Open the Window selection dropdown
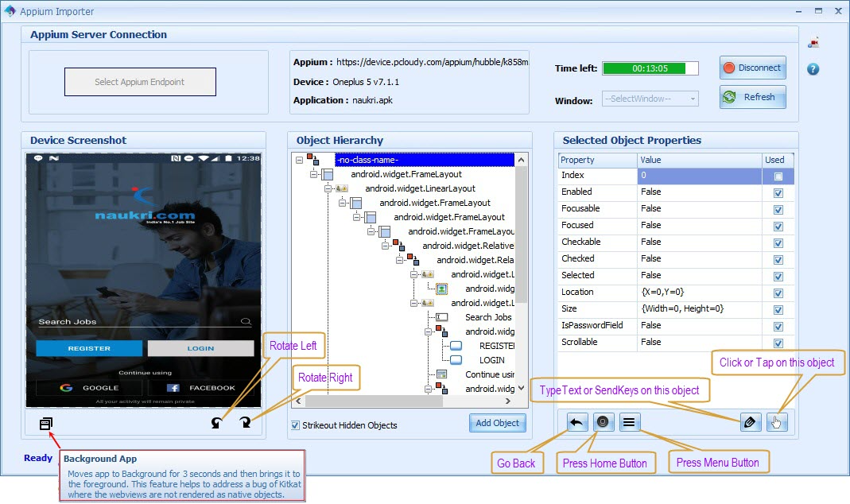The image size is (850, 504). pos(650,99)
